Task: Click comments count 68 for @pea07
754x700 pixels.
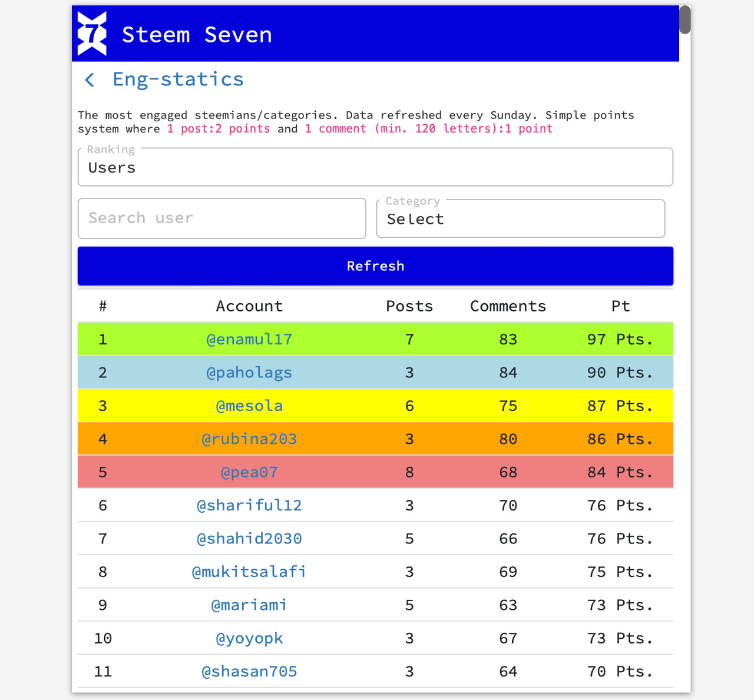Action: click(x=508, y=472)
